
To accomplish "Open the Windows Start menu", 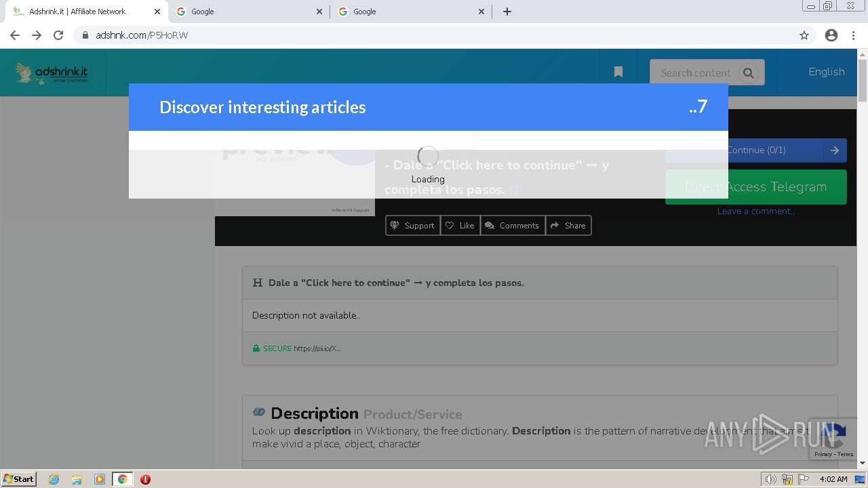I will click(x=19, y=479).
